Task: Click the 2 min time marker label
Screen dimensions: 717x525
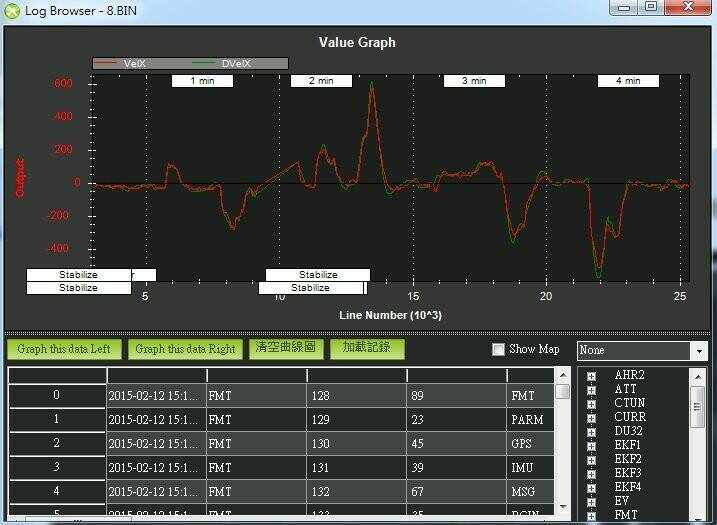Action: tap(321, 81)
